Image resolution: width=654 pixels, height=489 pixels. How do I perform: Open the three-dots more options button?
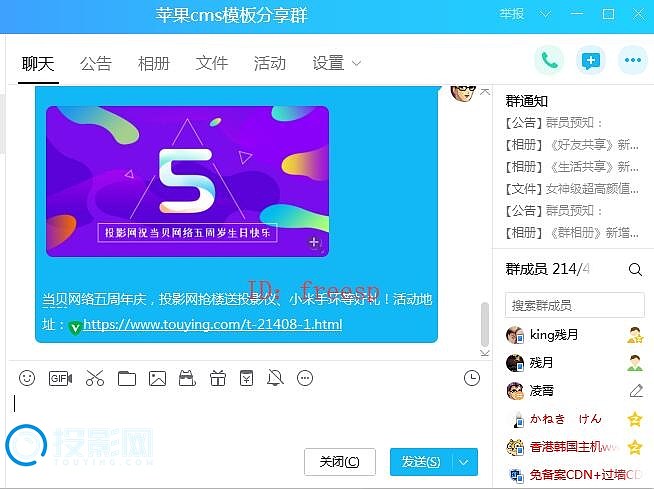point(633,60)
